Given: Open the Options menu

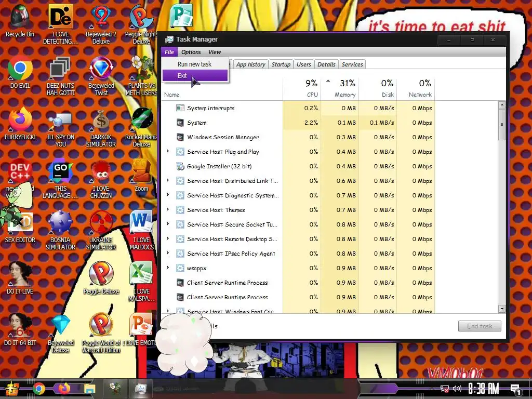Looking at the screenshot, I should (191, 52).
